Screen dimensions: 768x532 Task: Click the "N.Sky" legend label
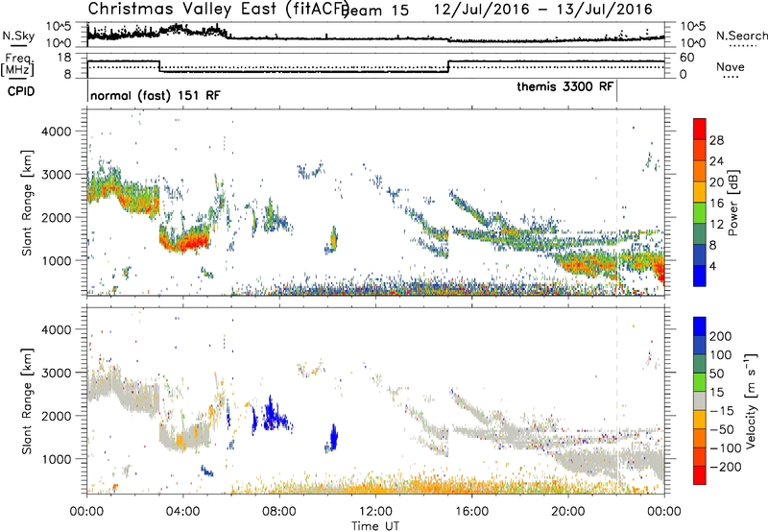coord(18,36)
